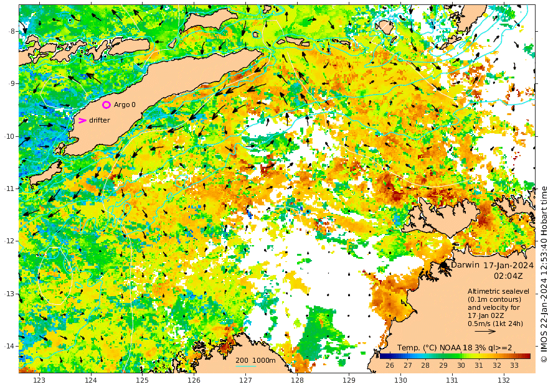Click the magenta Argo 0 circle marker

coord(106,105)
